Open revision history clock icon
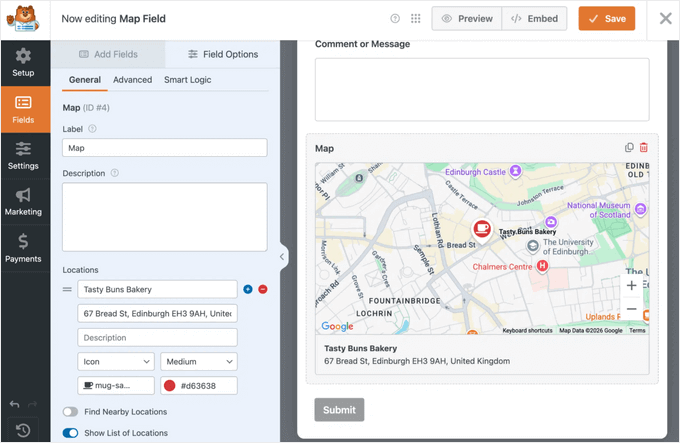Screen dimensions: 680x443 click(23, 431)
